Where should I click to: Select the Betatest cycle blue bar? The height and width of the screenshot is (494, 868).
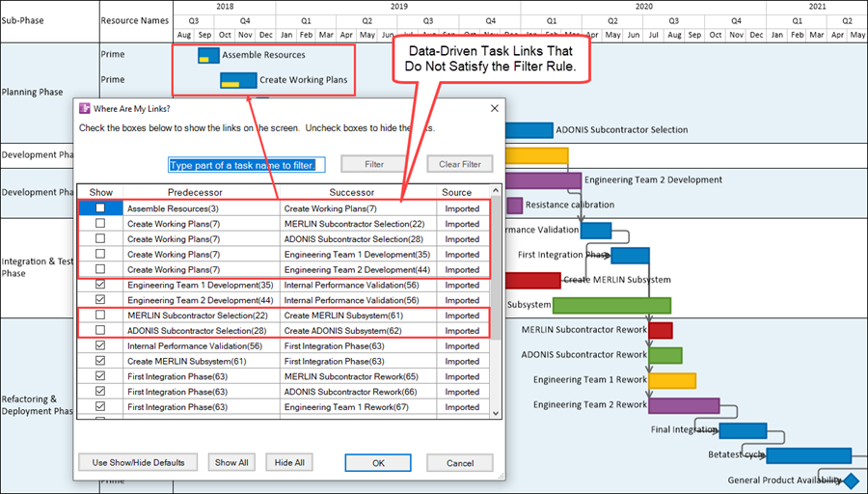[809, 455]
